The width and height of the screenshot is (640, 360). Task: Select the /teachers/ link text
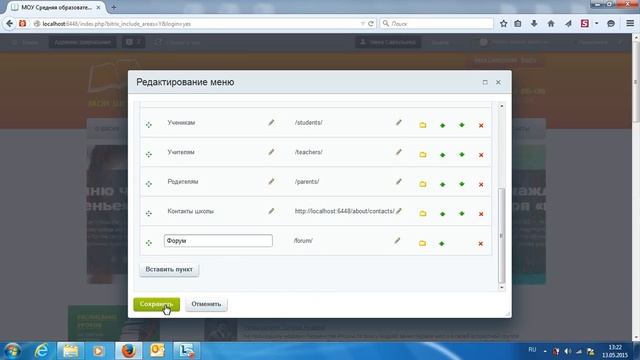coord(309,152)
